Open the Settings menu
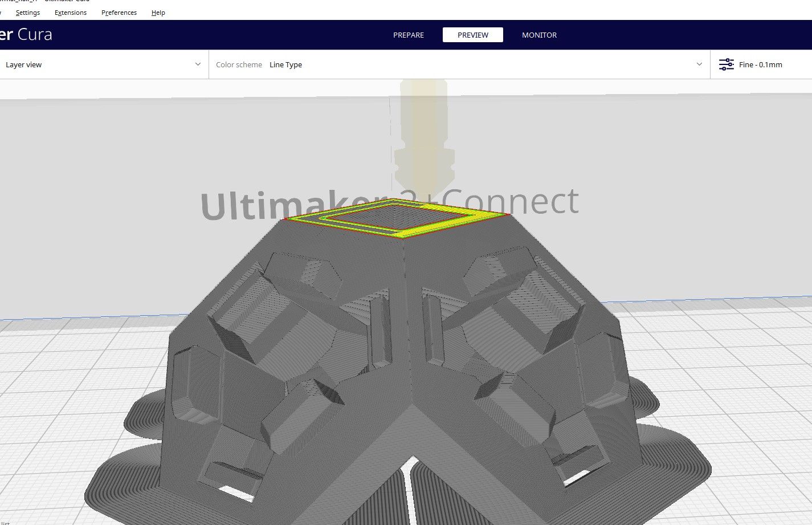 point(28,13)
